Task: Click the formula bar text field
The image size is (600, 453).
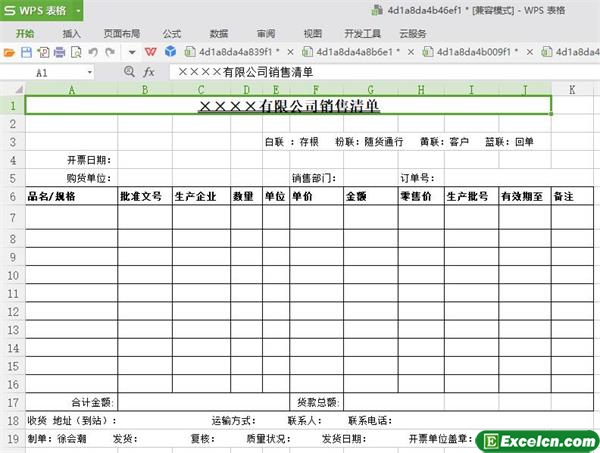Action: pyautogui.click(x=385, y=72)
